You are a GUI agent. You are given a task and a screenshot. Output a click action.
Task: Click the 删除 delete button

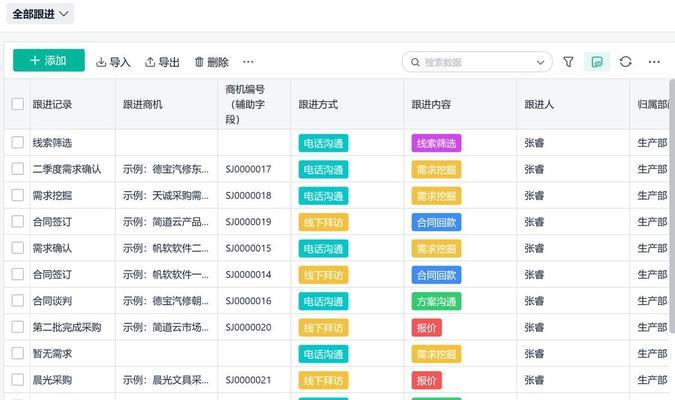coord(212,62)
